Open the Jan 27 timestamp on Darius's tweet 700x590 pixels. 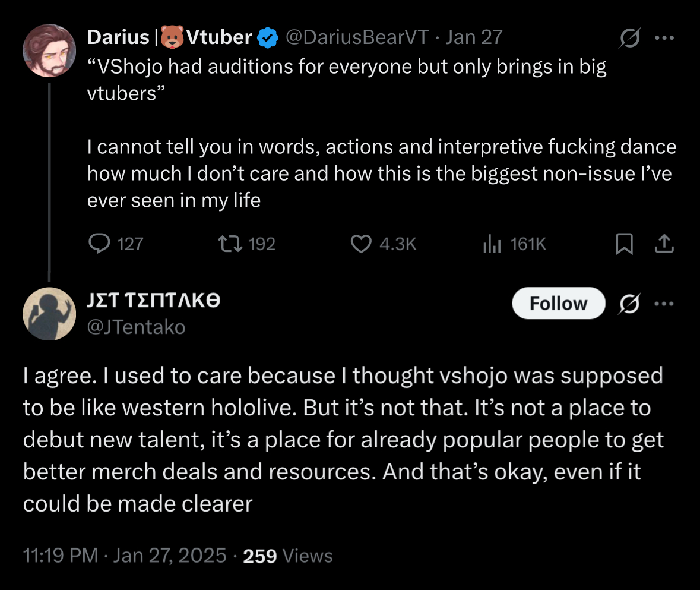tap(474, 38)
